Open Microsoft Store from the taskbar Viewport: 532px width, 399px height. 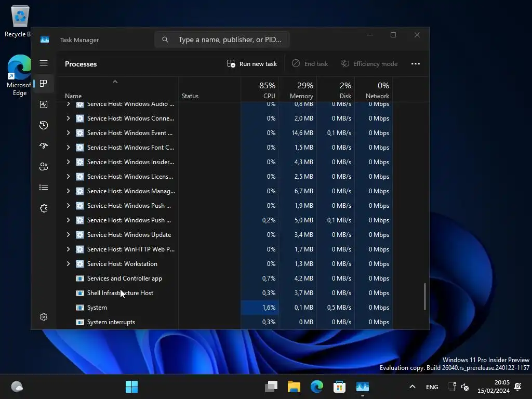(x=339, y=387)
